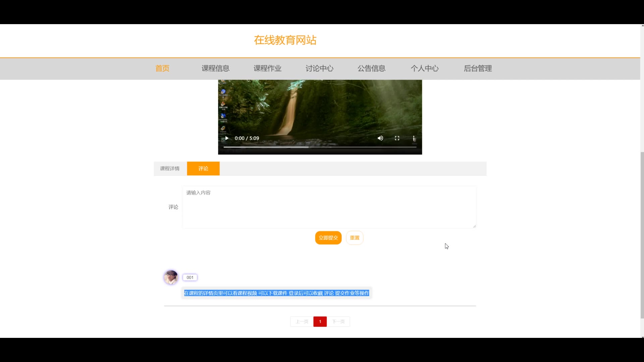The width and height of the screenshot is (644, 362).
Task: Select page 1 in pagination
Action: tap(320, 321)
